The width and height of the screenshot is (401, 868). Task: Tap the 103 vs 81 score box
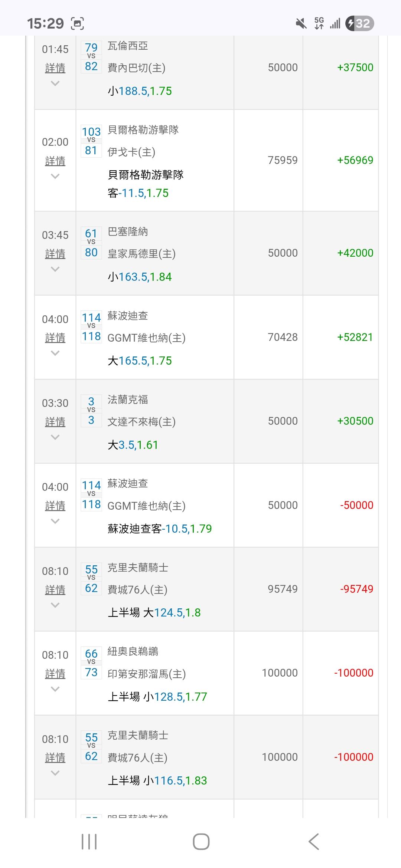[x=91, y=141]
